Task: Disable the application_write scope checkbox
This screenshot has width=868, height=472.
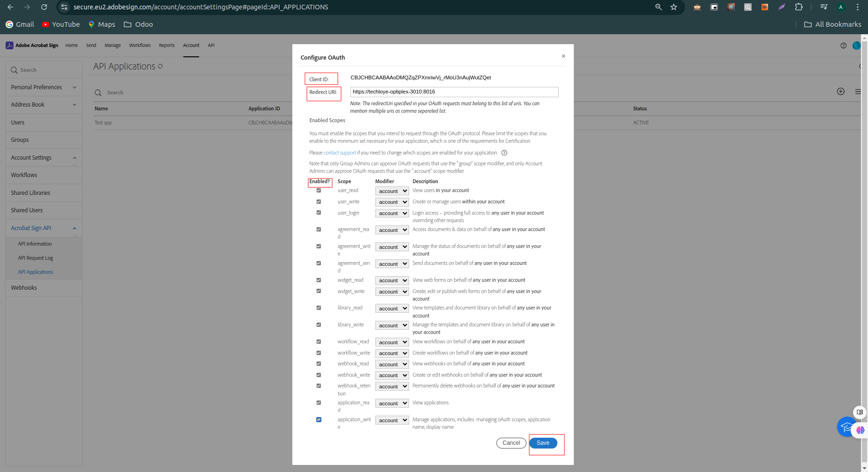Action: [x=319, y=420]
